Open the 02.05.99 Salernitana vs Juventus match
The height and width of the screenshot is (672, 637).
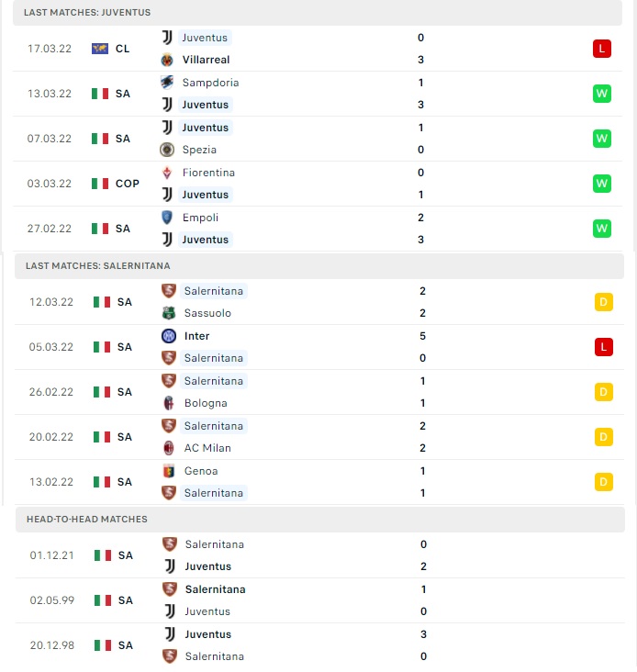pyautogui.click(x=319, y=600)
